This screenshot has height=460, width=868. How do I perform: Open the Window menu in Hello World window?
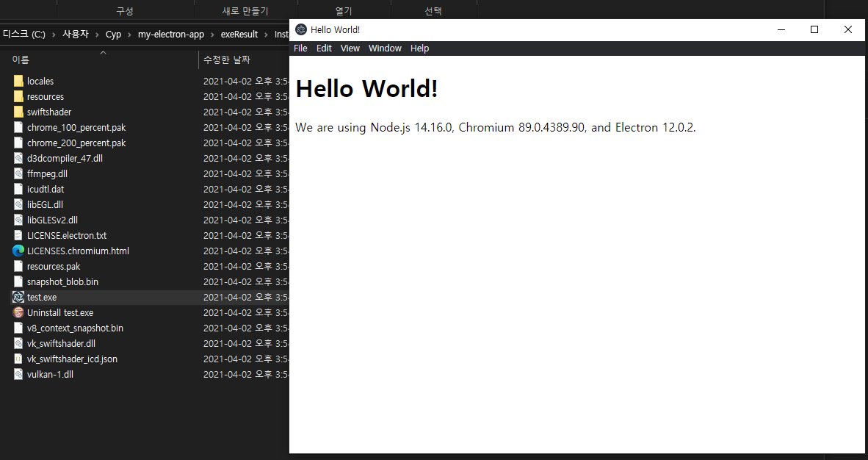[x=385, y=48]
